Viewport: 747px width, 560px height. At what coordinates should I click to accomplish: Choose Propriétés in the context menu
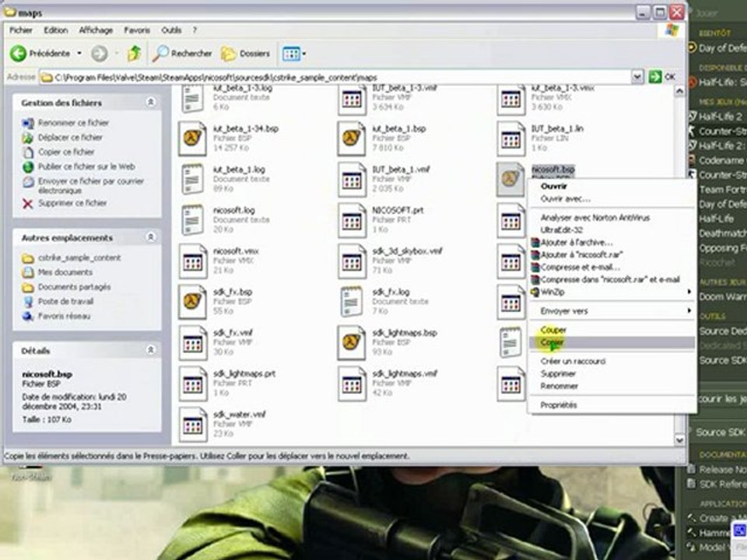[612, 405]
